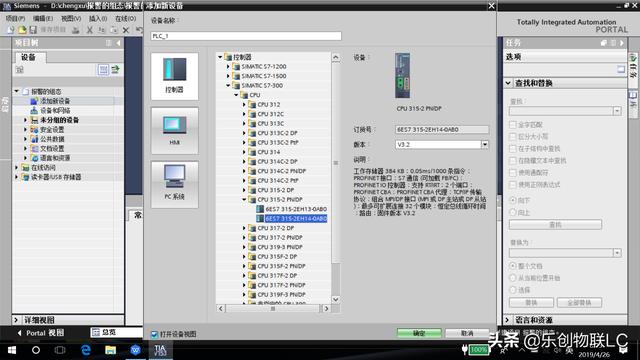Expand the CPU 312 node
The image size is (640, 360).
(x=244, y=104)
